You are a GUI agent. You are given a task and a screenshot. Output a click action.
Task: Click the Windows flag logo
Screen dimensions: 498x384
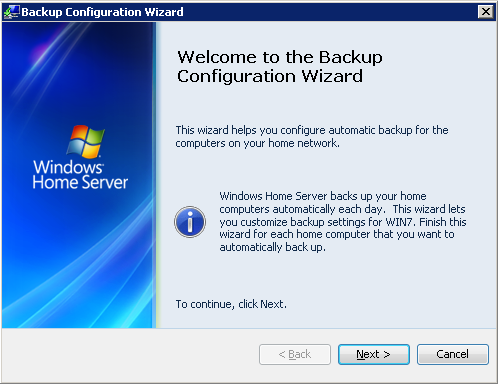pos(86,141)
